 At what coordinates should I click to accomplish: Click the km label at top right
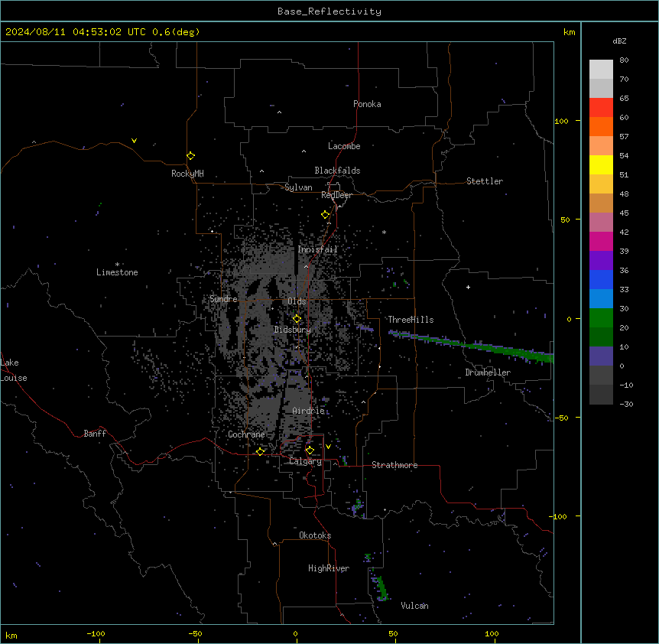[569, 32]
